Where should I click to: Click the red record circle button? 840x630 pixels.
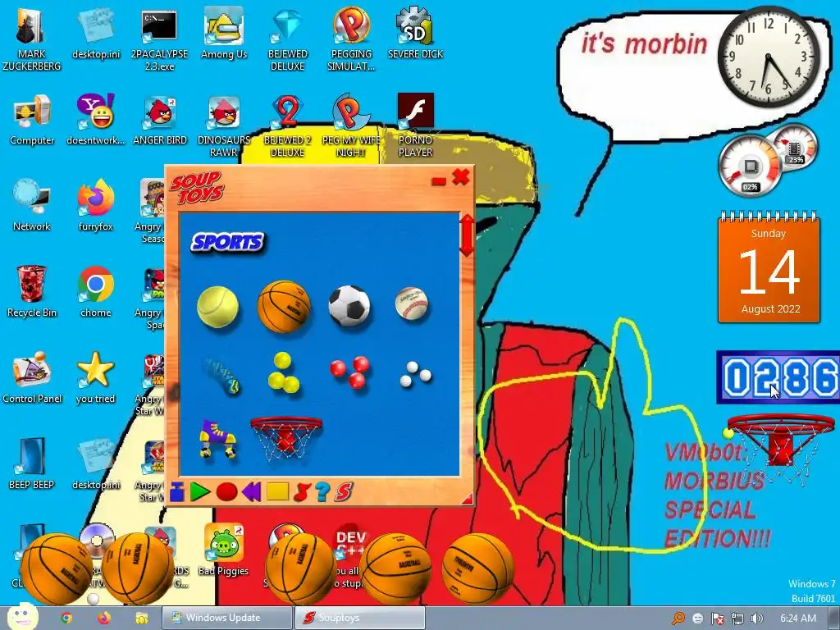[226, 492]
